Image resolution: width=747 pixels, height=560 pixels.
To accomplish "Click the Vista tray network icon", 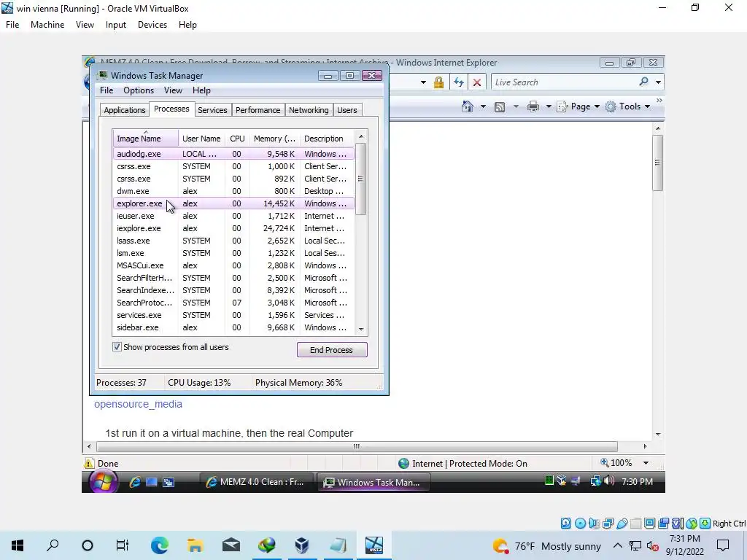I will pos(595,481).
